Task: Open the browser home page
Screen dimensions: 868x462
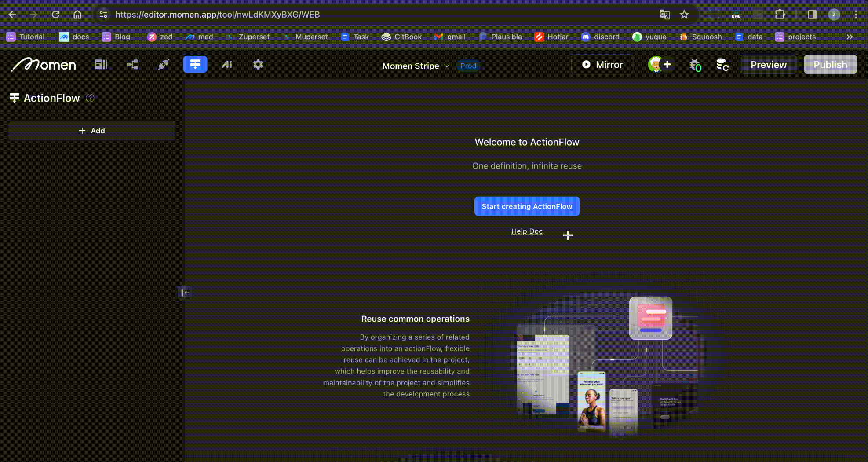Action: [77, 15]
